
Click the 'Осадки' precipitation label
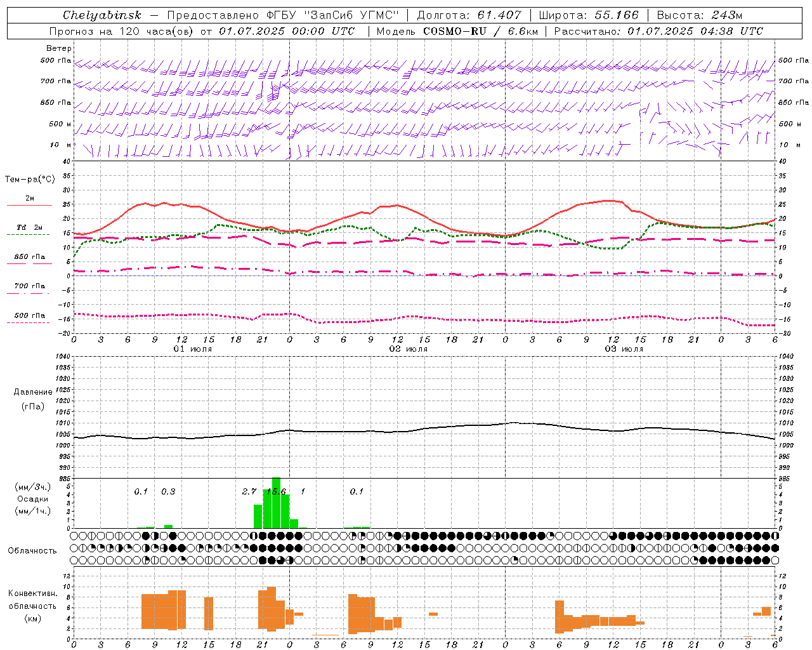[33, 499]
